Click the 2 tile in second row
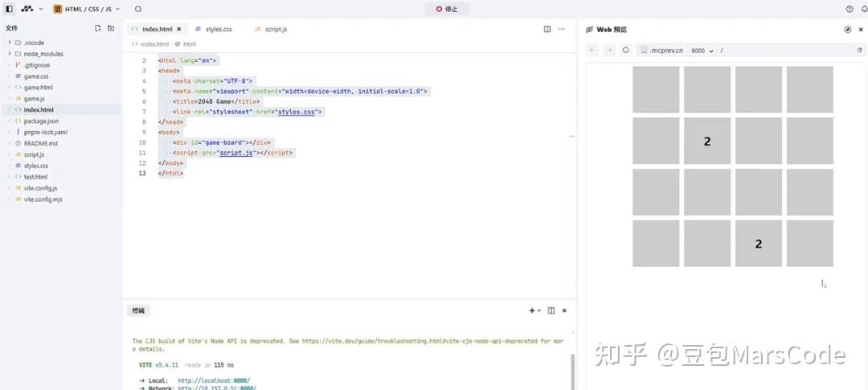The width and height of the screenshot is (868, 390). [707, 141]
